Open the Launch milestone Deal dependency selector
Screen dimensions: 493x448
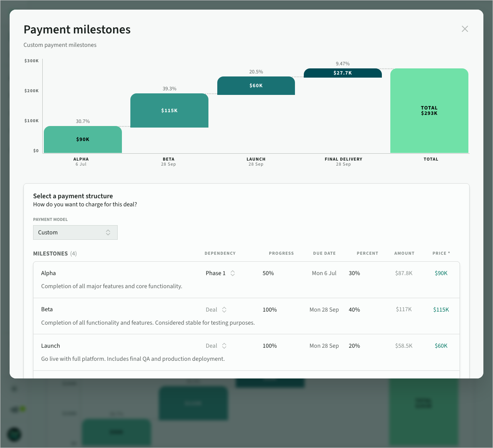click(x=216, y=346)
